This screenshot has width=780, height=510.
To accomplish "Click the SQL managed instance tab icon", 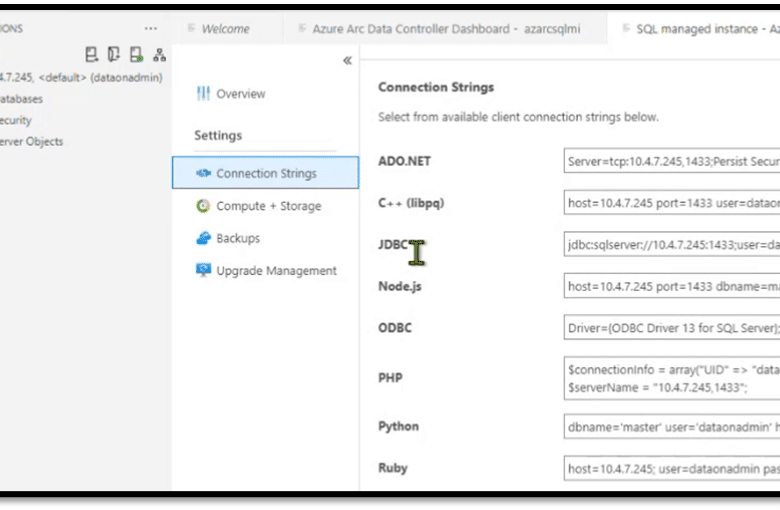I will pos(626,28).
